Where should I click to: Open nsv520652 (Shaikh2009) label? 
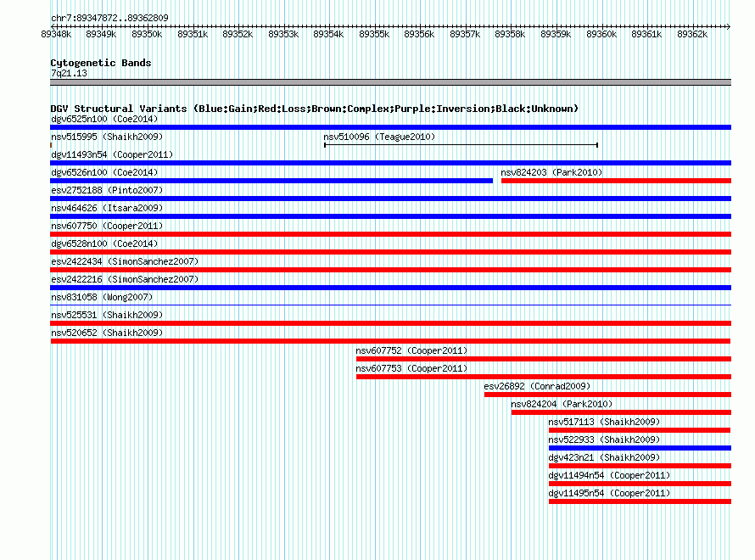coord(107,333)
